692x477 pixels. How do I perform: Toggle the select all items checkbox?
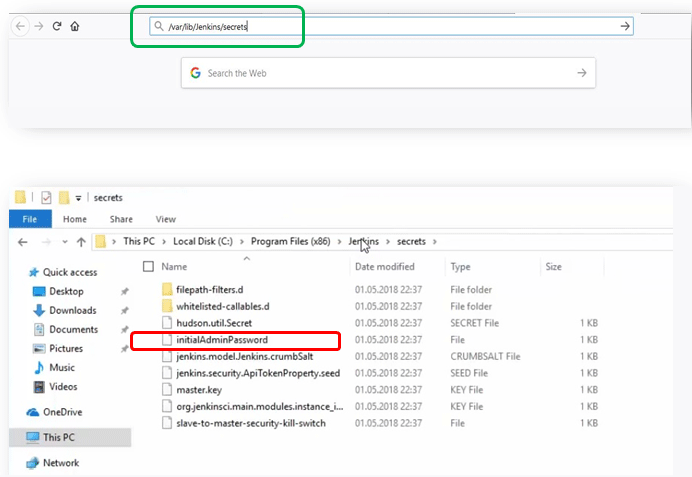pyautogui.click(x=148, y=267)
